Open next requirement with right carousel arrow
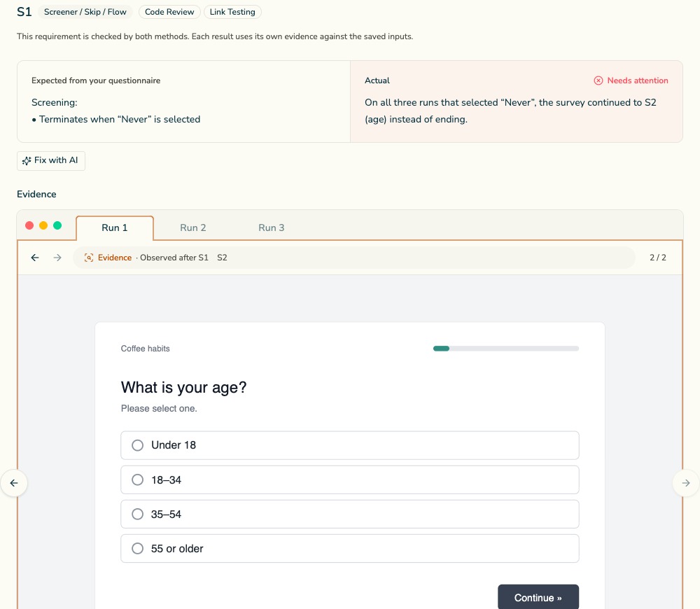Viewport: 700px width, 609px height. (x=686, y=483)
